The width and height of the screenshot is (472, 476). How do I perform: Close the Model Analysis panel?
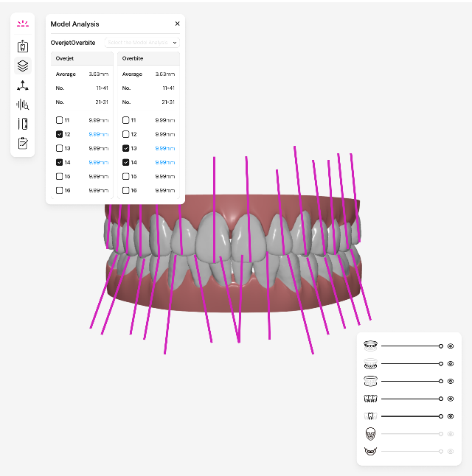(x=178, y=24)
